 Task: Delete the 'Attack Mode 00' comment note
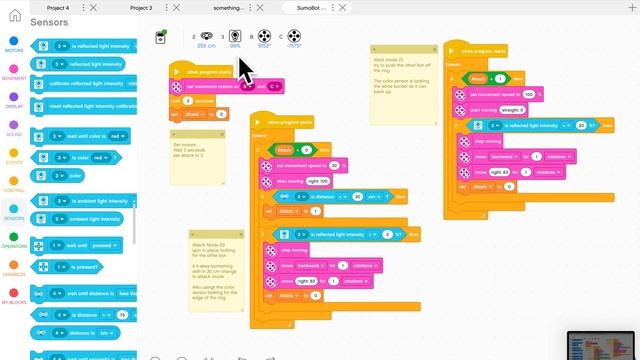tap(241, 234)
